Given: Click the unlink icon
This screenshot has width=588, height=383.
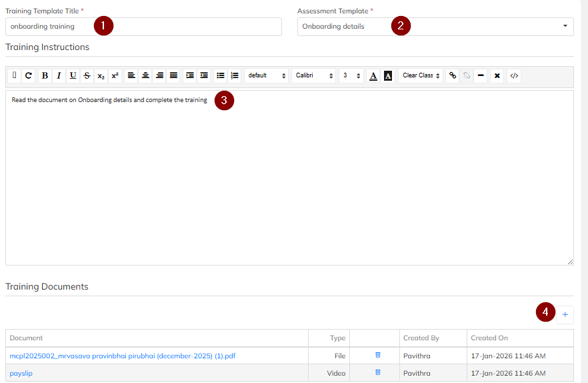Looking at the screenshot, I should click(467, 75).
